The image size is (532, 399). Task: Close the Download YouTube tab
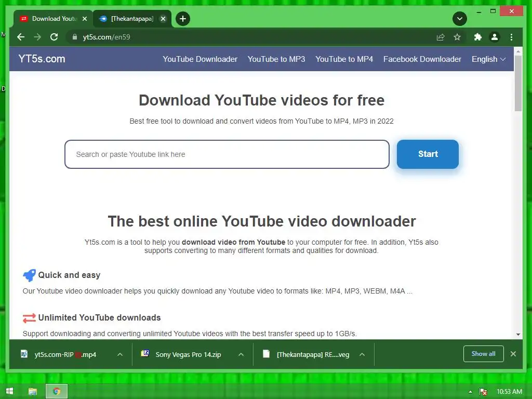point(85,19)
